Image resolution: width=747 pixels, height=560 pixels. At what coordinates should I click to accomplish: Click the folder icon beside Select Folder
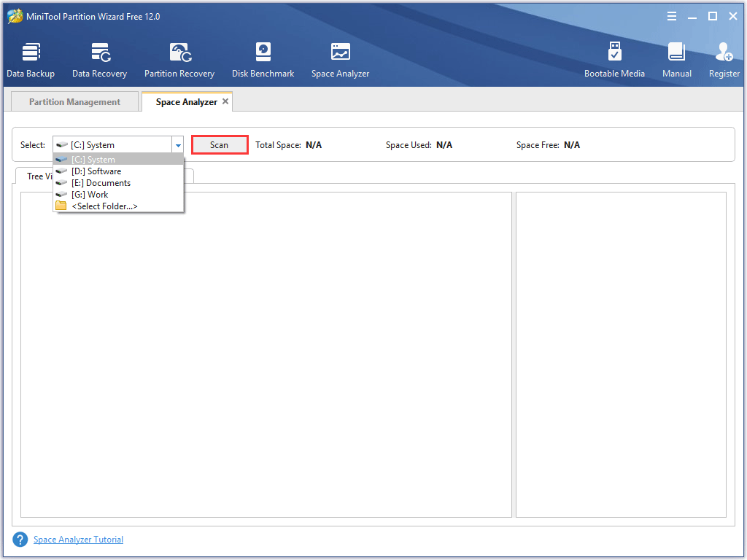tap(61, 206)
